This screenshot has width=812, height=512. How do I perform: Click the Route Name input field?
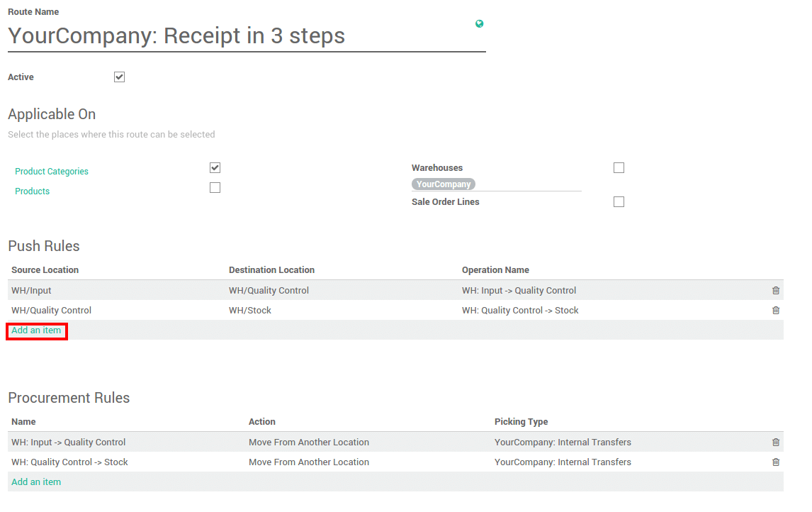pos(213,35)
